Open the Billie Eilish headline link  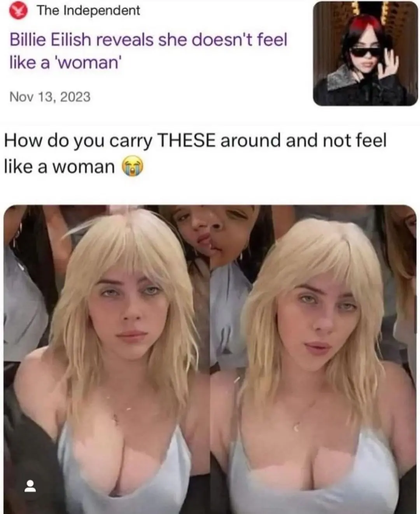point(149,51)
